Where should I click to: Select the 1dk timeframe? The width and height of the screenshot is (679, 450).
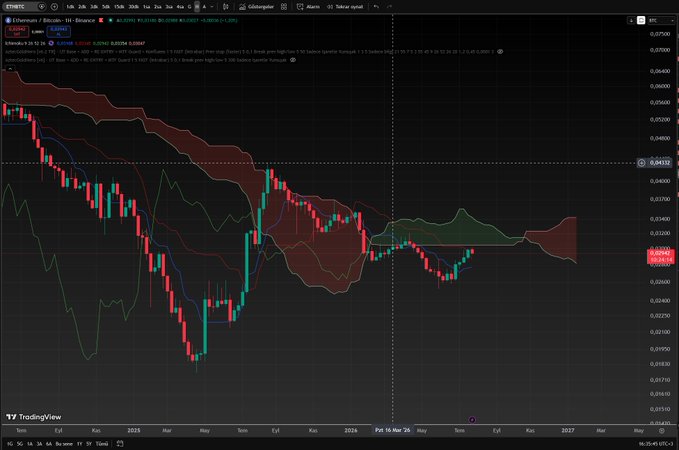[x=70, y=7]
